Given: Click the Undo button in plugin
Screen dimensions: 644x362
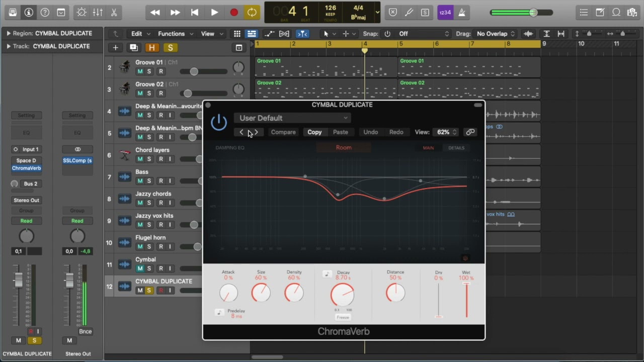Looking at the screenshot, I should coord(371,132).
